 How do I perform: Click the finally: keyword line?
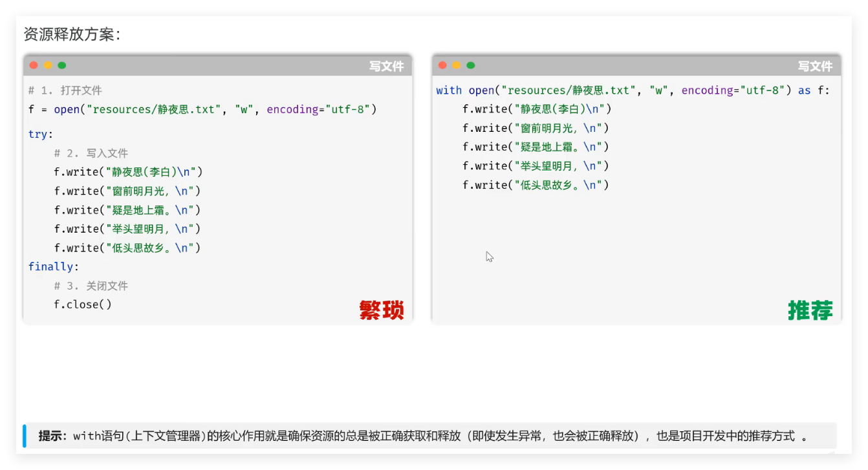coord(54,266)
